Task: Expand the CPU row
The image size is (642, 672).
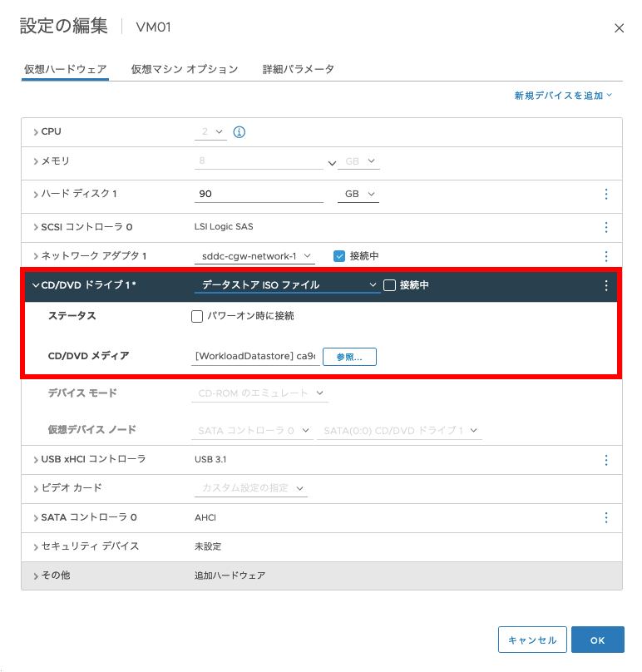Action: pos(36,132)
